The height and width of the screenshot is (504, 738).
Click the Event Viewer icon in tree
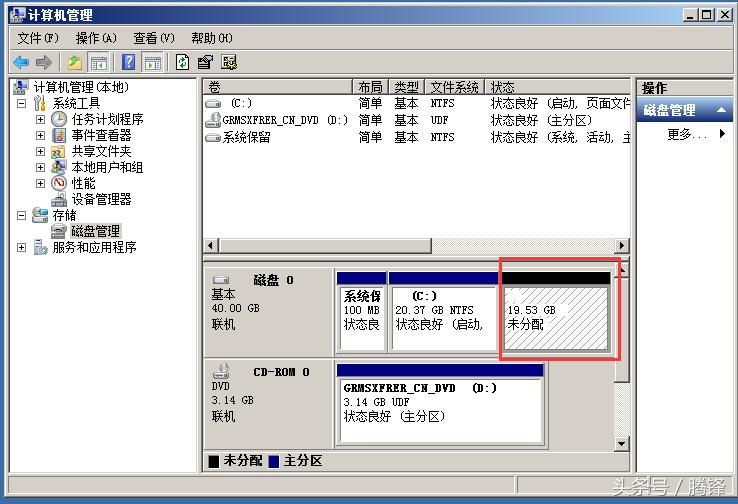(59, 136)
